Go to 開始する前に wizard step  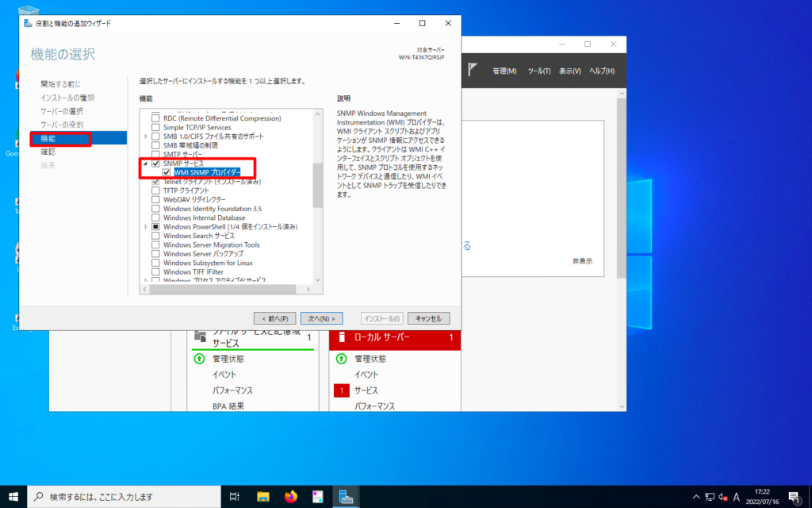click(x=60, y=84)
